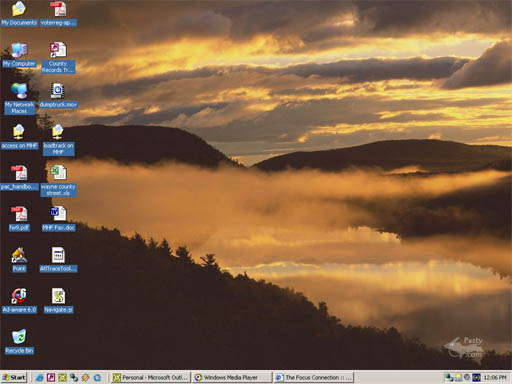Click the 'Navigate.js' label text
The height and width of the screenshot is (384, 512).
pyautogui.click(x=58, y=310)
